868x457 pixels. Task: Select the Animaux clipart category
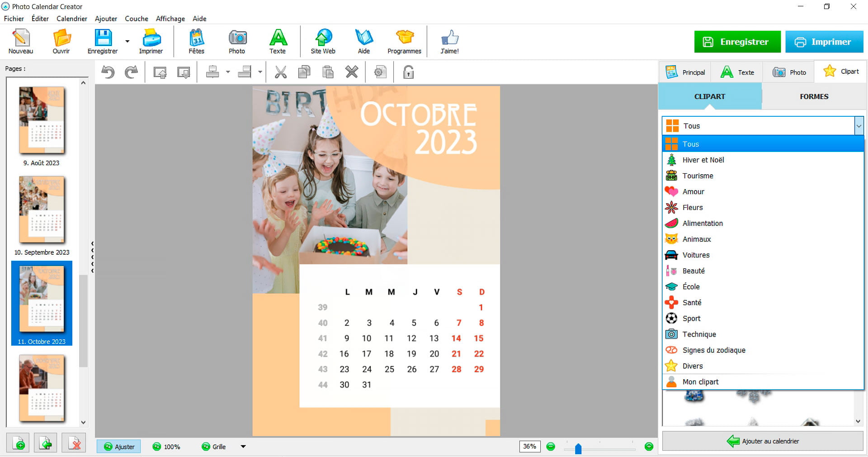tap(696, 239)
